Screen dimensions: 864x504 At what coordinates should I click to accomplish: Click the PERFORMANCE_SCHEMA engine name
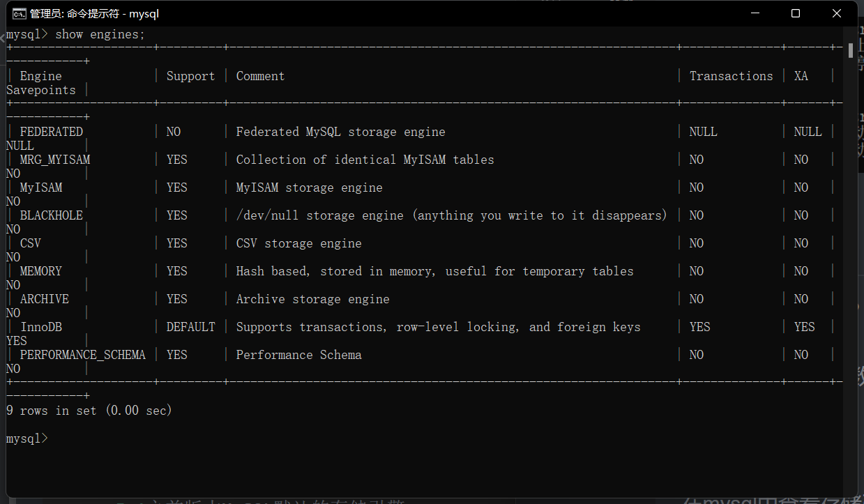point(82,355)
